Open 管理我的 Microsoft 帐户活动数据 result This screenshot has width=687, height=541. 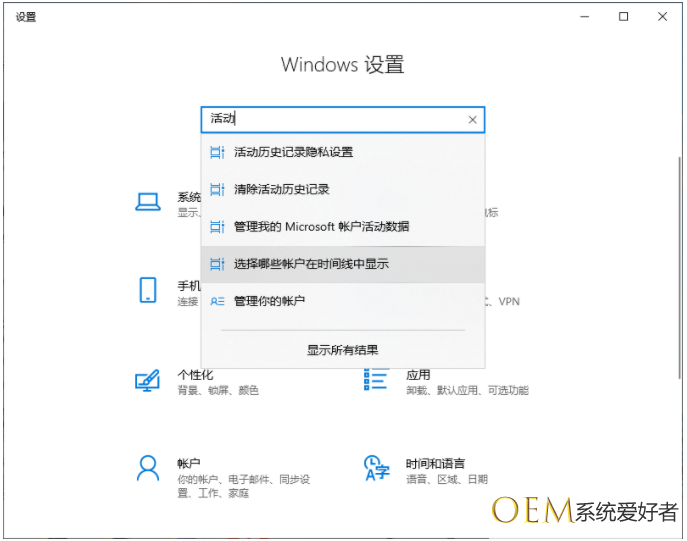(321, 227)
